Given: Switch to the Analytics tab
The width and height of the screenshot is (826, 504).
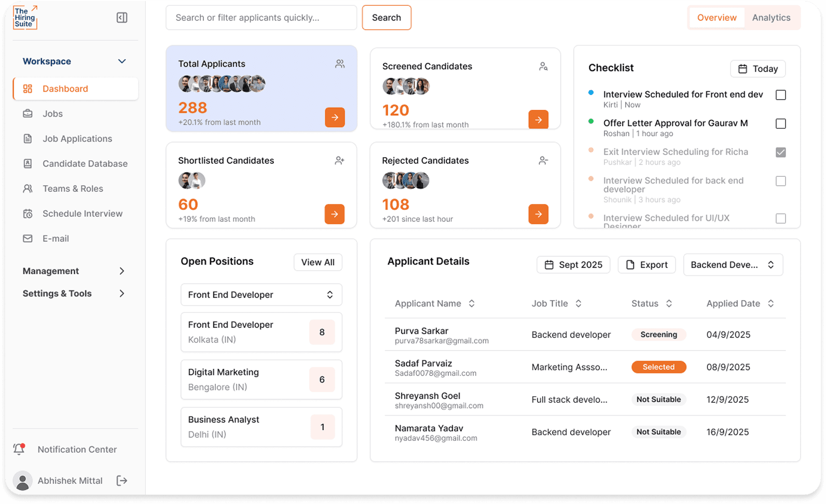Looking at the screenshot, I should point(771,18).
